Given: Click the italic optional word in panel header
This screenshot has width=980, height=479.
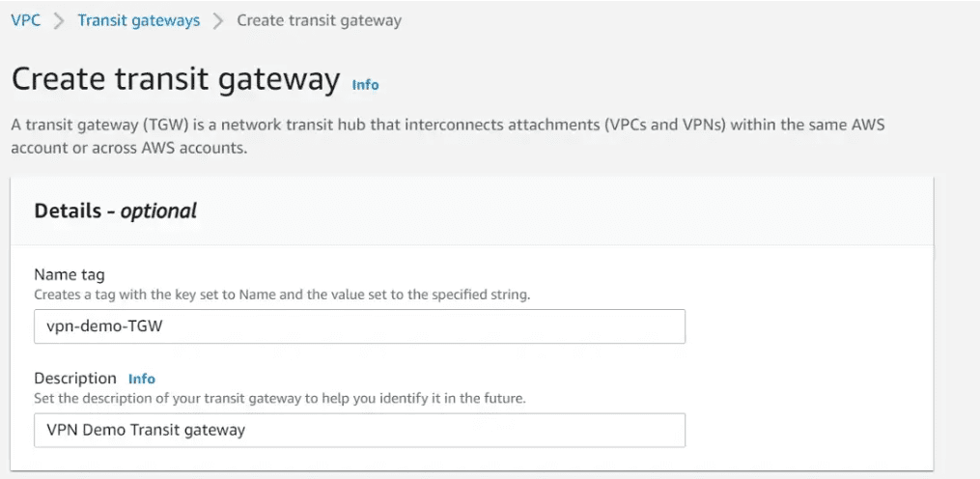Looking at the screenshot, I should pyautogui.click(x=158, y=211).
